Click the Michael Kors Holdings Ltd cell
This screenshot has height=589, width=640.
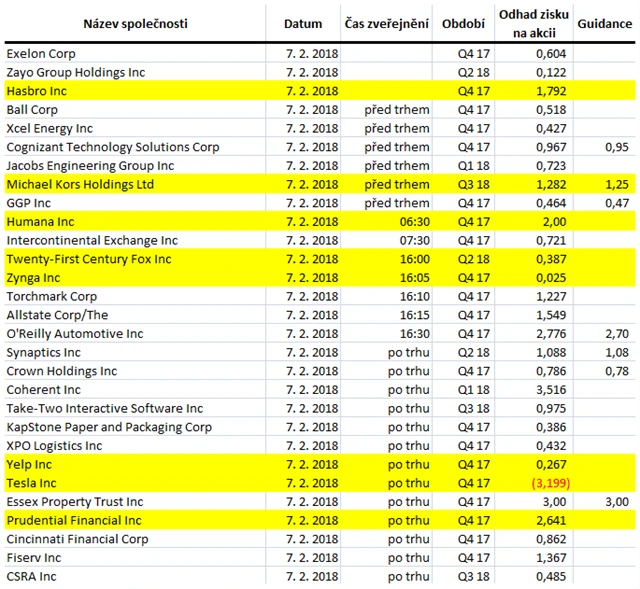(x=80, y=184)
